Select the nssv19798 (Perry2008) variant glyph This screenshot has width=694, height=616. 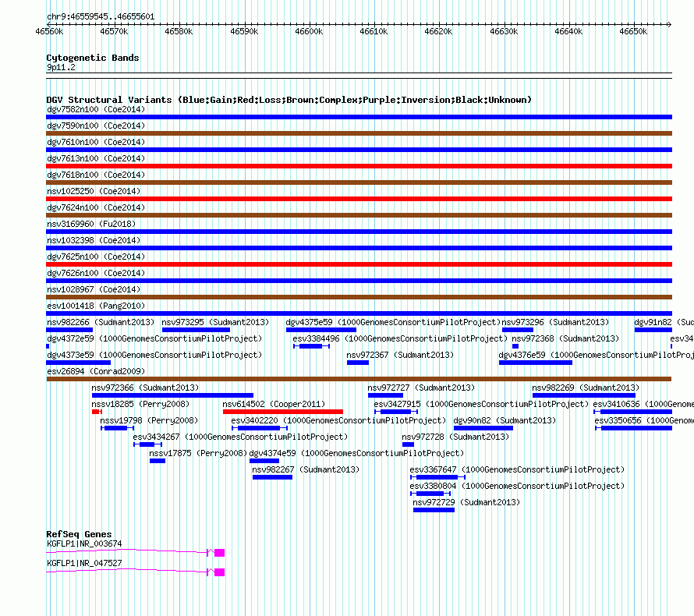pos(117,428)
